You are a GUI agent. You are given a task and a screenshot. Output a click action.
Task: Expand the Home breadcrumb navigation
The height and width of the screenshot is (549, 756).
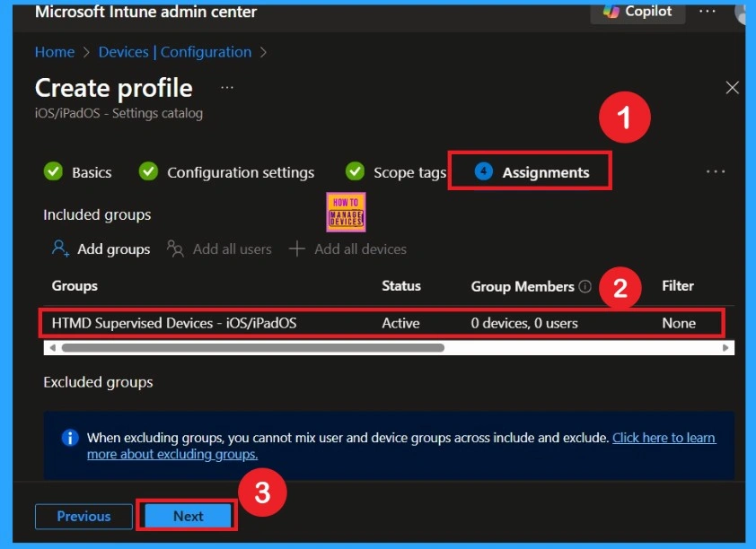pyautogui.click(x=54, y=52)
